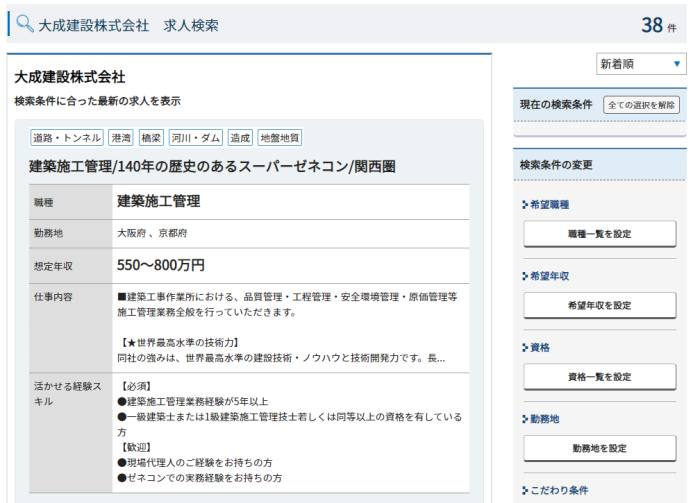
Task: Click 大成建設株式会社 求人検索 page title
Action: point(129,25)
